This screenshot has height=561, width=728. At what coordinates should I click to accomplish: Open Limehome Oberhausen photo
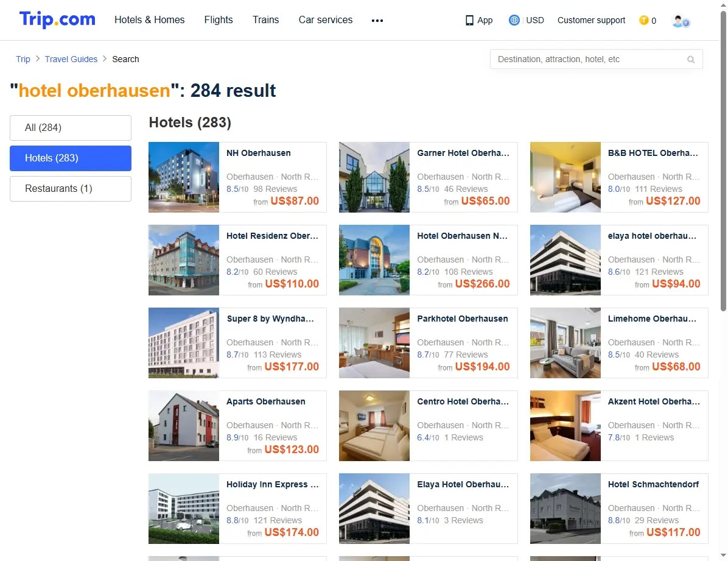(x=565, y=342)
